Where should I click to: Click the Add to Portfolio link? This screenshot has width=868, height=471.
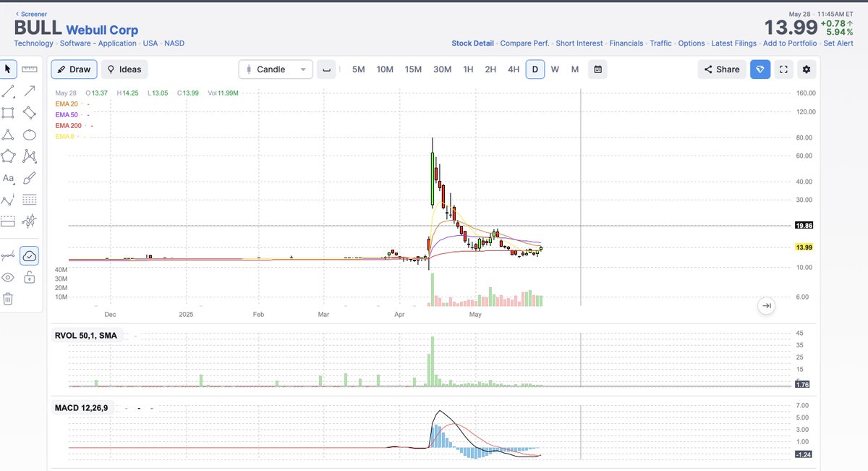pyautogui.click(x=790, y=43)
